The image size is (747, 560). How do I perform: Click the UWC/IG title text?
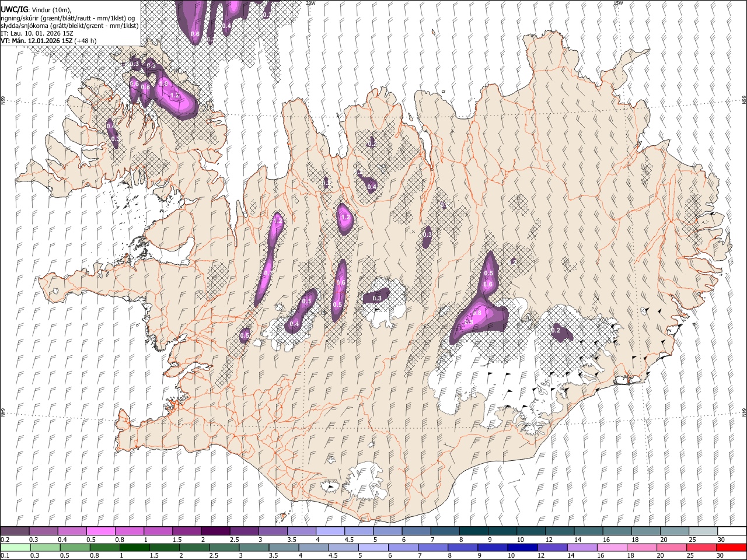[13, 10]
